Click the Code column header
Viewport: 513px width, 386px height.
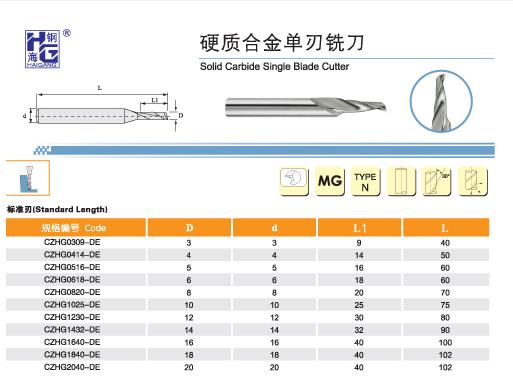[x=76, y=228]
